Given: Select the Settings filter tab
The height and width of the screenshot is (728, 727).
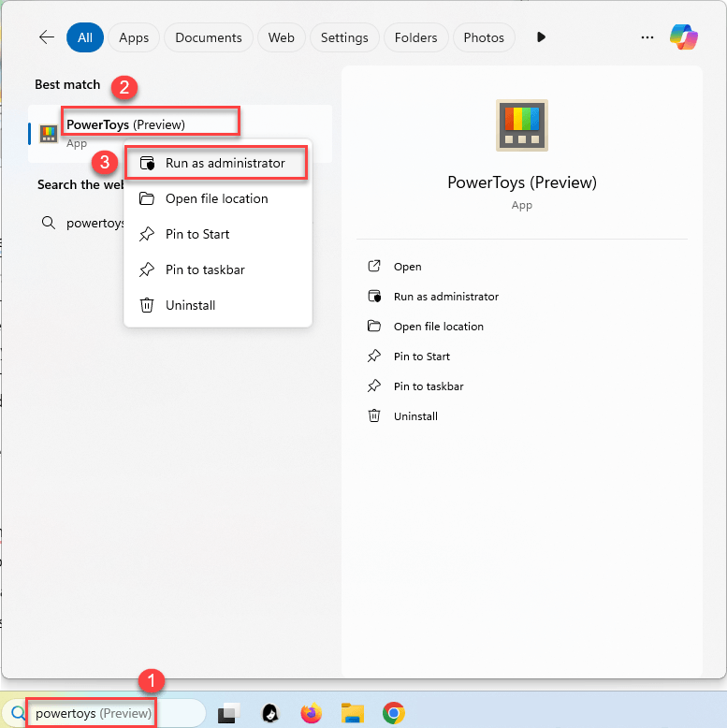Looking at the screenshot, I should 344,37.
